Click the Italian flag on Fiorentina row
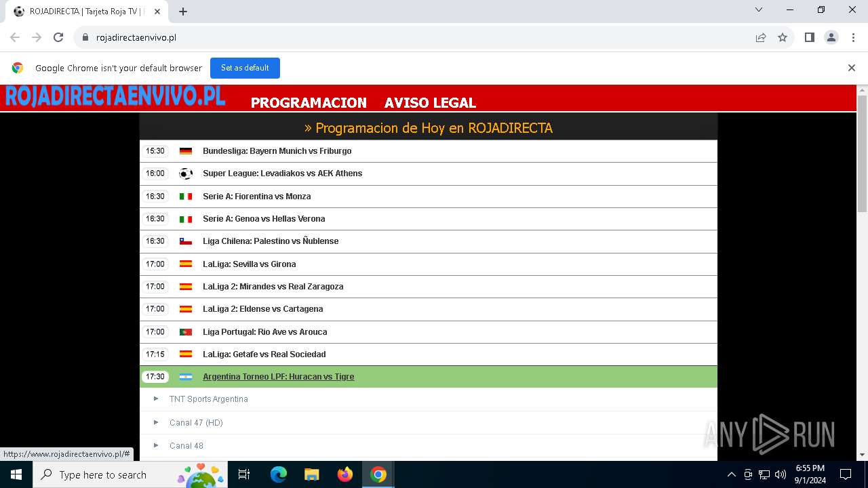The height and width of the screenshot is (488, 868). [x=186, y=197]
